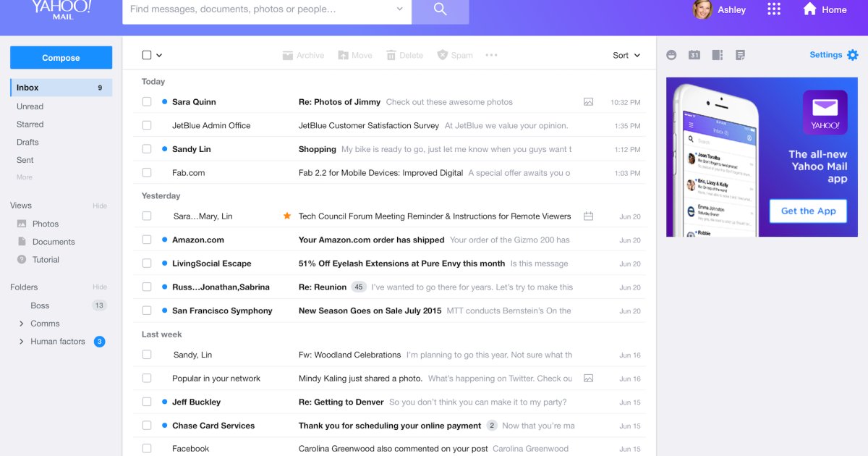Click the Documents view icon in sidebar
This screenshot has width=868, height=456.
22,242
